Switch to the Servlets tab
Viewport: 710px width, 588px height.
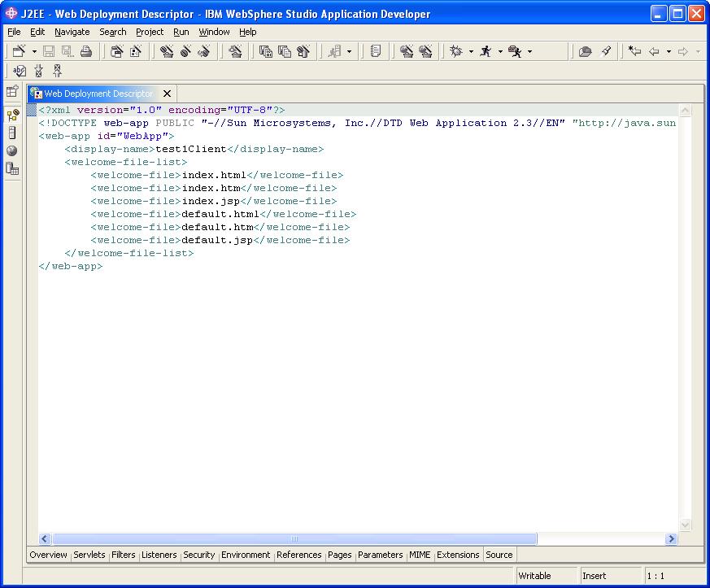pos(89,555)
